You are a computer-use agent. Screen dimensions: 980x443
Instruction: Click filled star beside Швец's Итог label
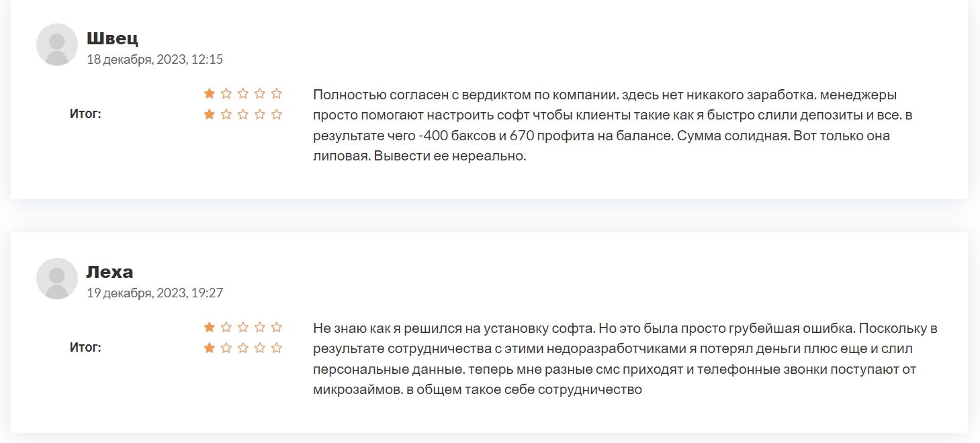(x=210, y=114)
